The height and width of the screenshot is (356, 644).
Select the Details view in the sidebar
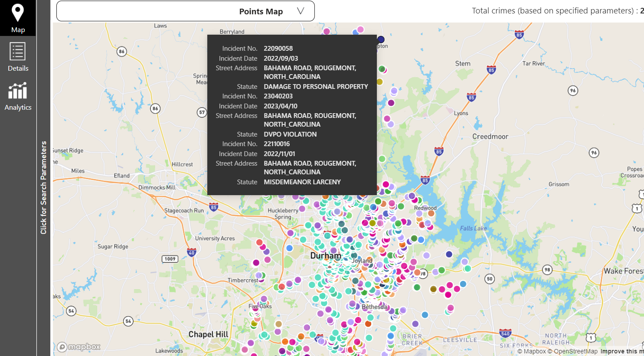click(x=18, y=58)
